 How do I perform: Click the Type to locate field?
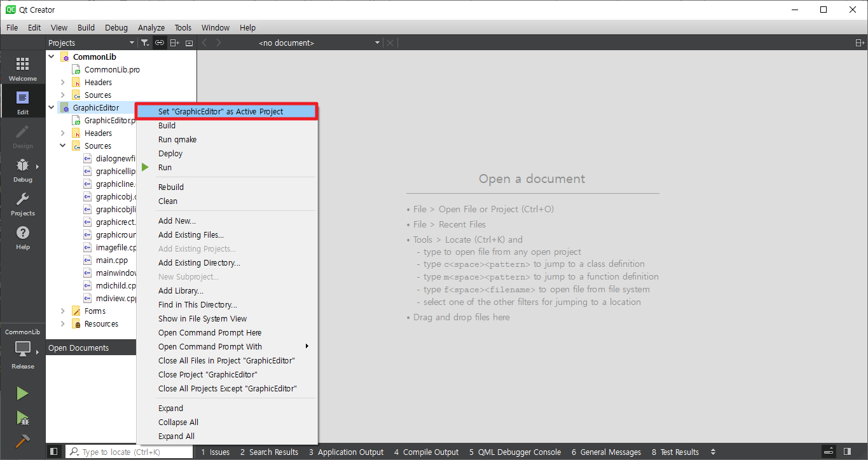tap(129, 452)
